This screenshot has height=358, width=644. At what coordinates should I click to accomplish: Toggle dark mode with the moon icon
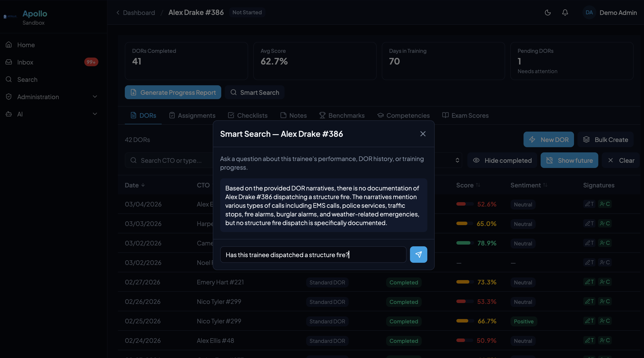[x=548, y=12]
